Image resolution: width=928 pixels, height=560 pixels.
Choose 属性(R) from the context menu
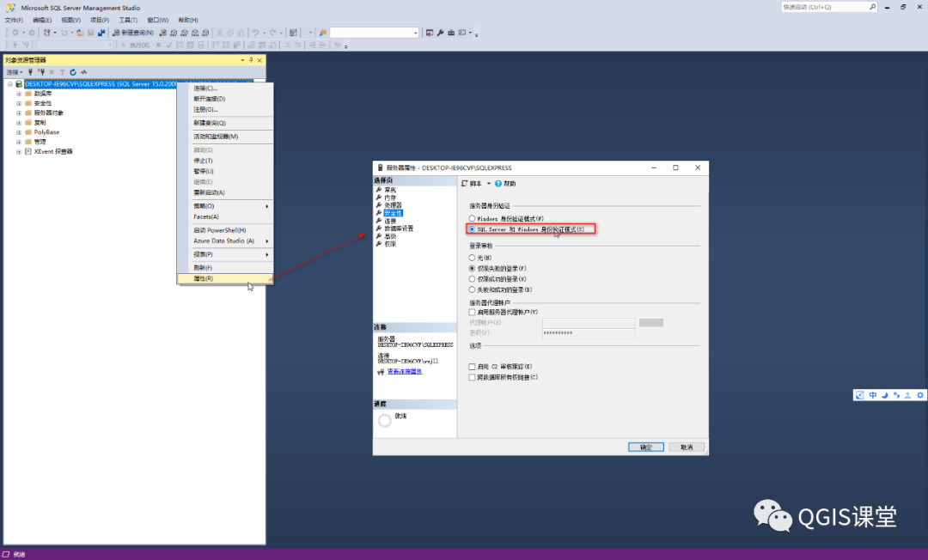coord(225,278)
